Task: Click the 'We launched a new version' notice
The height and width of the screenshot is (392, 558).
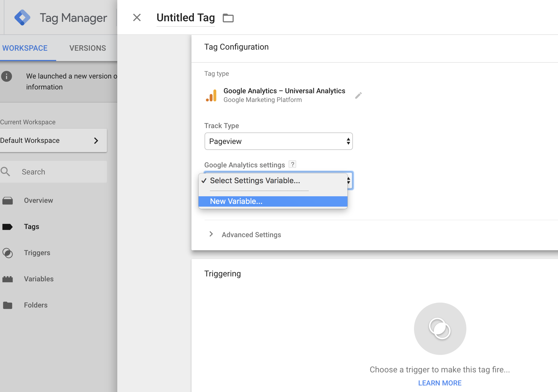Action: (x=71, y=81)
